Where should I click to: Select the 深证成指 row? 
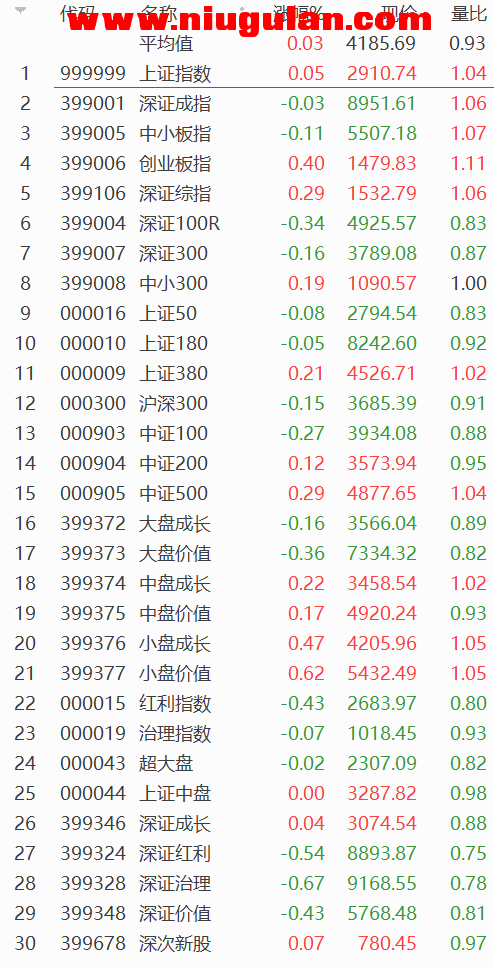pyautogui.click(x=247, y=103)
